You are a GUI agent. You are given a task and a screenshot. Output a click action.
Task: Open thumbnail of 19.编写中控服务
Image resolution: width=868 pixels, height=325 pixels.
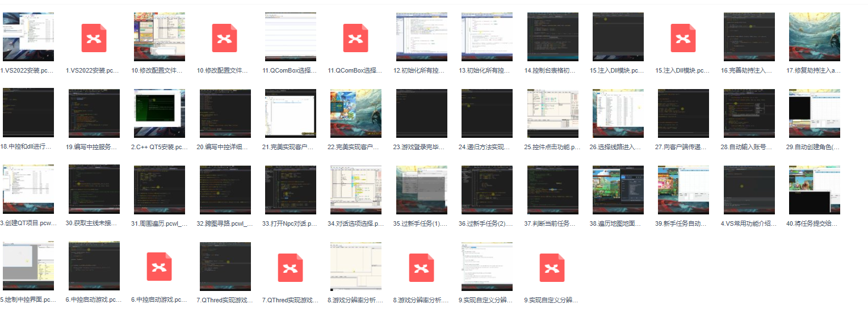point(94,113)
